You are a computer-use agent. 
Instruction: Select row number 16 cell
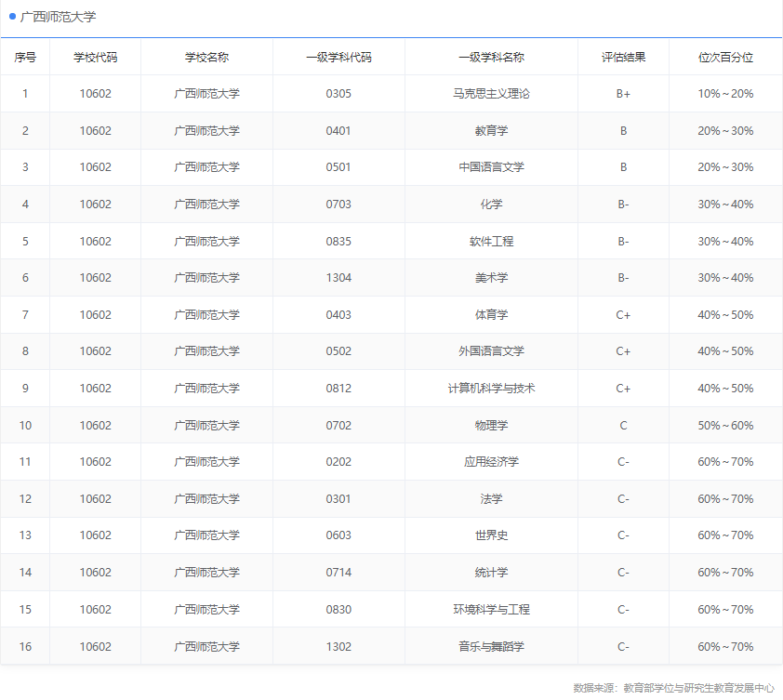point(25,647)
